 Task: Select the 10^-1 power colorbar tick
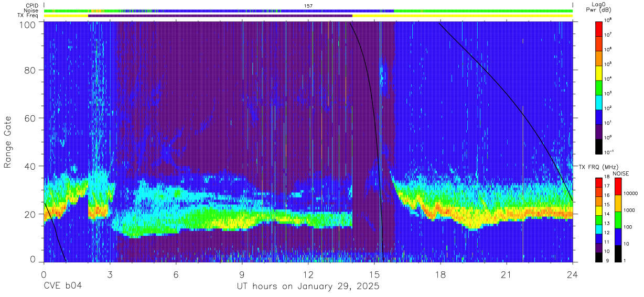[608, 152]
